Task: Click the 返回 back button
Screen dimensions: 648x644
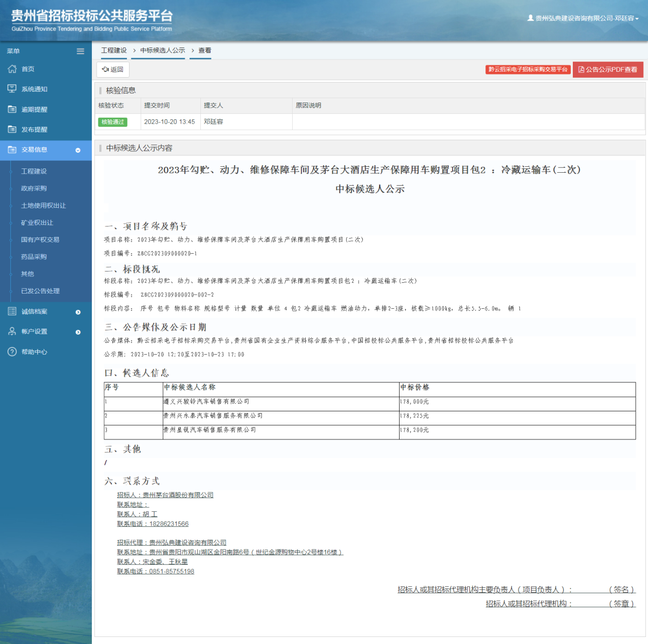Action: [x=113, y=69]
